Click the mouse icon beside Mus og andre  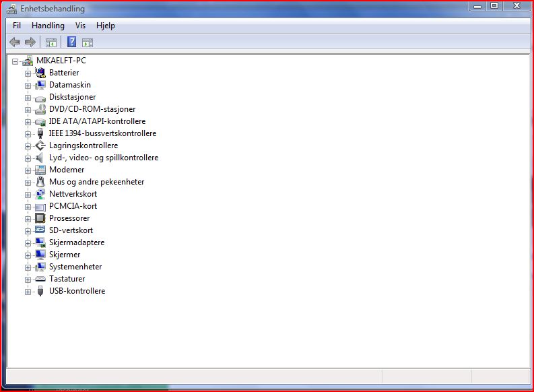pos(40,182)
